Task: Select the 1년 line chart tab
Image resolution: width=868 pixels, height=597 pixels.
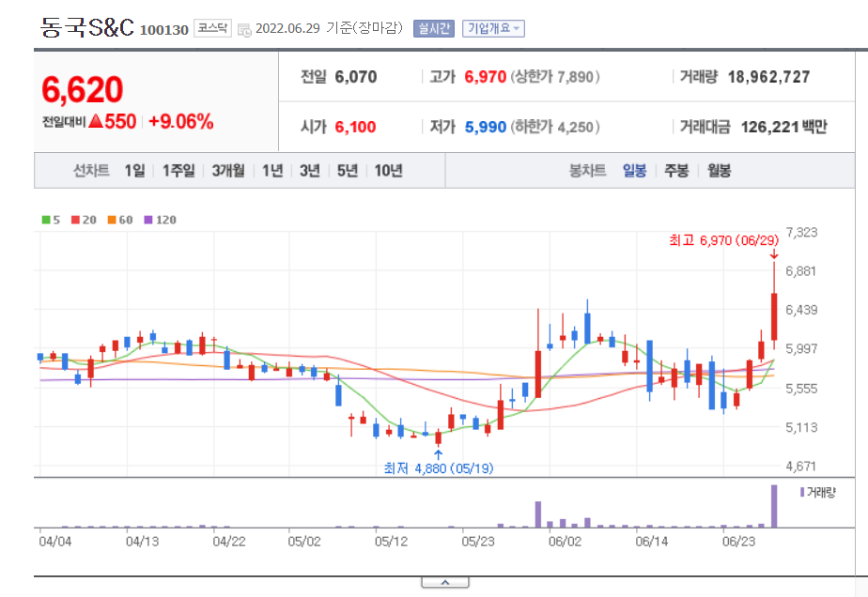Action: [x=272, y=171]
